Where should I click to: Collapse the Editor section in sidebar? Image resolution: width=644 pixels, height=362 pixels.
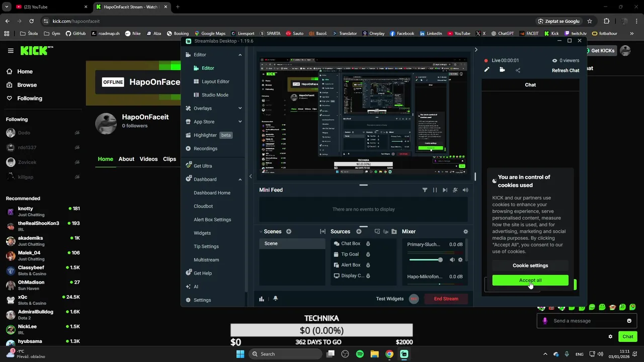click(240, 55)
